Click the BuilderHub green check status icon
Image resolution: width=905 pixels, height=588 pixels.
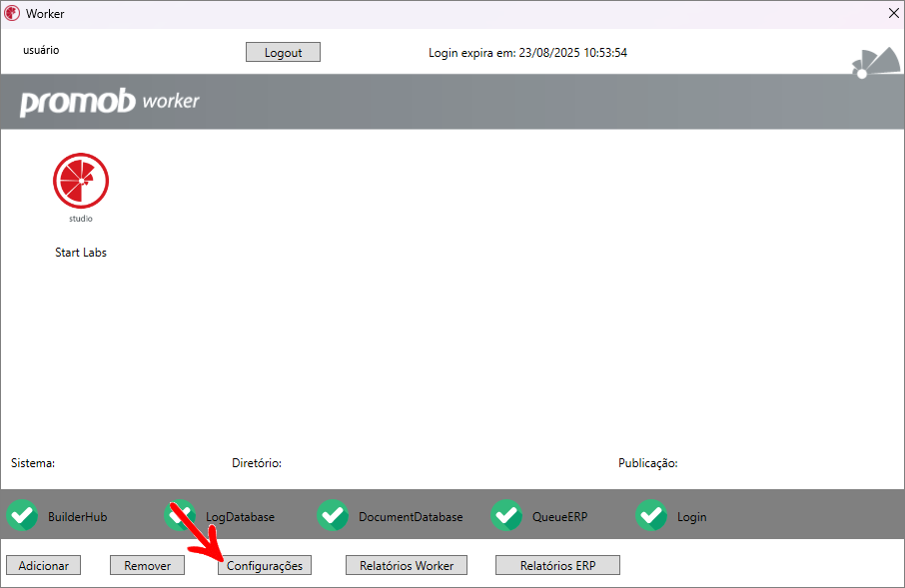click(x=23, y=515)
